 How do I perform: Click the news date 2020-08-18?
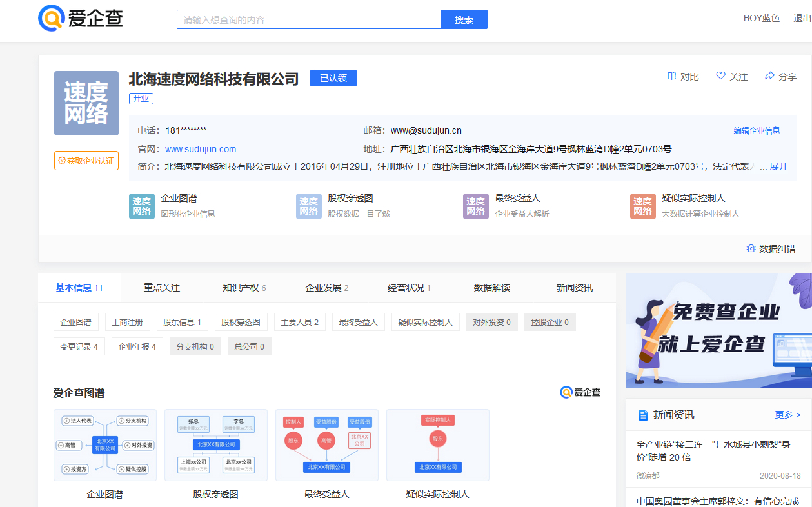pyautogui.click(x=780, y=475)
